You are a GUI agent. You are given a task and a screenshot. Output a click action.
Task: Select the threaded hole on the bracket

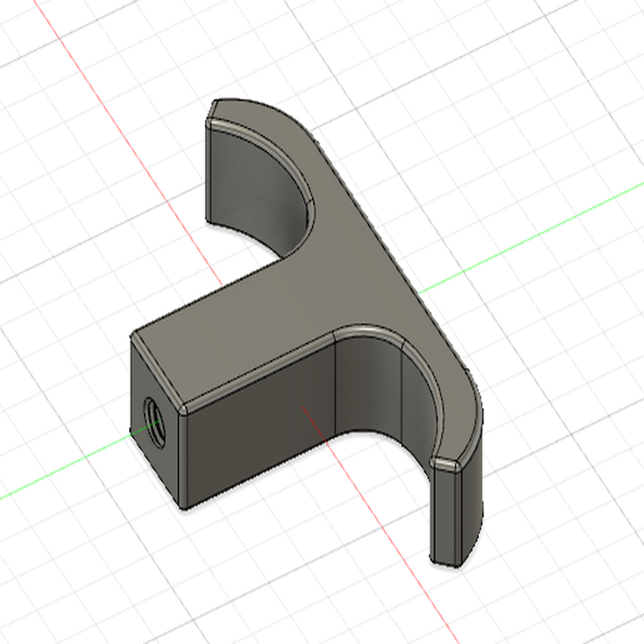155,423
